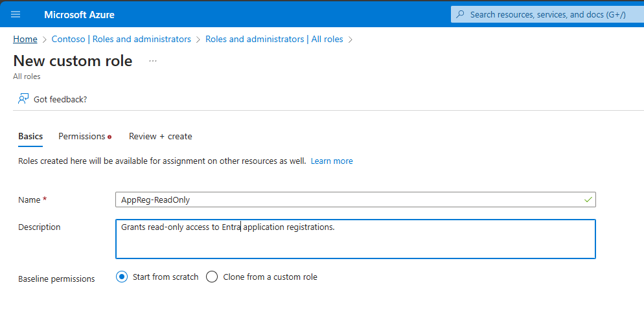
Task: Go to the Review + create tab
Action: (x=160, y=136)
